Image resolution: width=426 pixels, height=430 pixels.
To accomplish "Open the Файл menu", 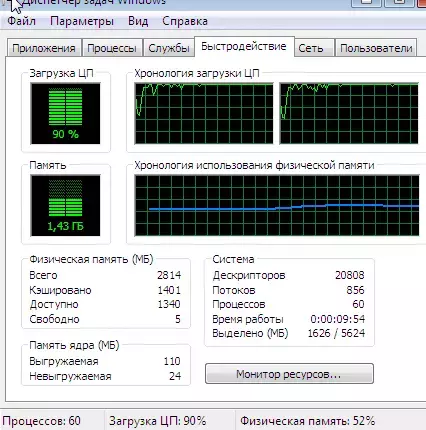I will pos(21,21).
